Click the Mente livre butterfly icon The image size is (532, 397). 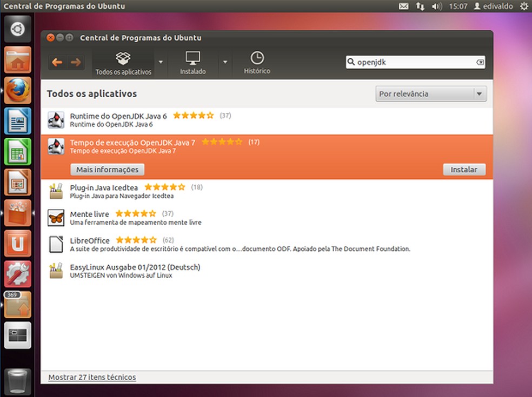pyautogui.click(x=56, y=218)
